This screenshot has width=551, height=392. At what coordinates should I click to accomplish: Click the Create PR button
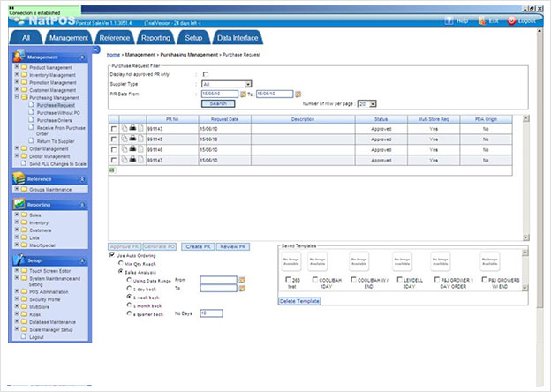(x=198, y=246)
